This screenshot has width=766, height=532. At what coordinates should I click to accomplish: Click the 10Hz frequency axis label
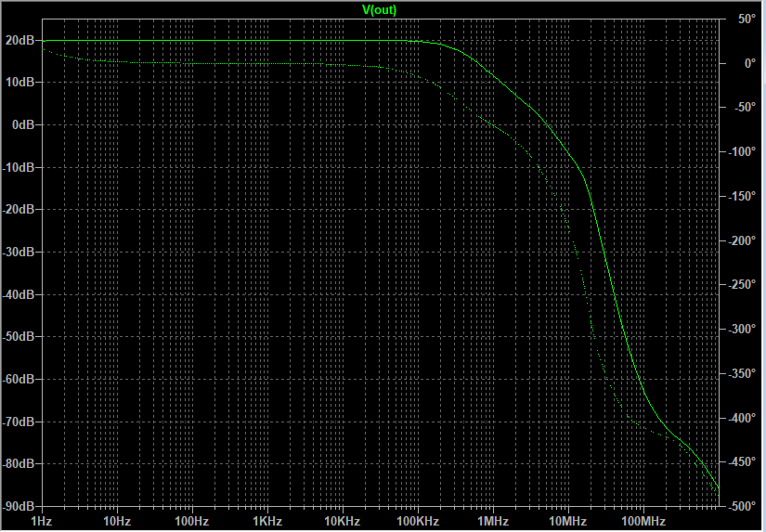tap(117, 521)
